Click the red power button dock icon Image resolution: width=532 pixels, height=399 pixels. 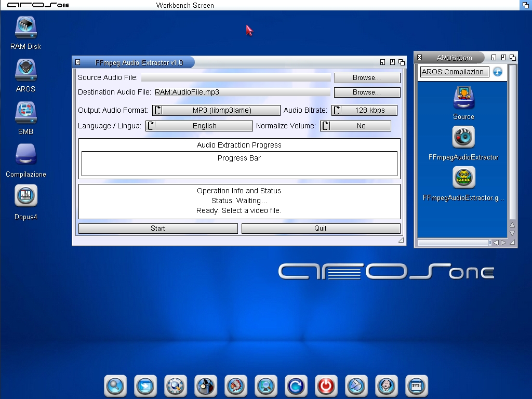pos(326,386)
